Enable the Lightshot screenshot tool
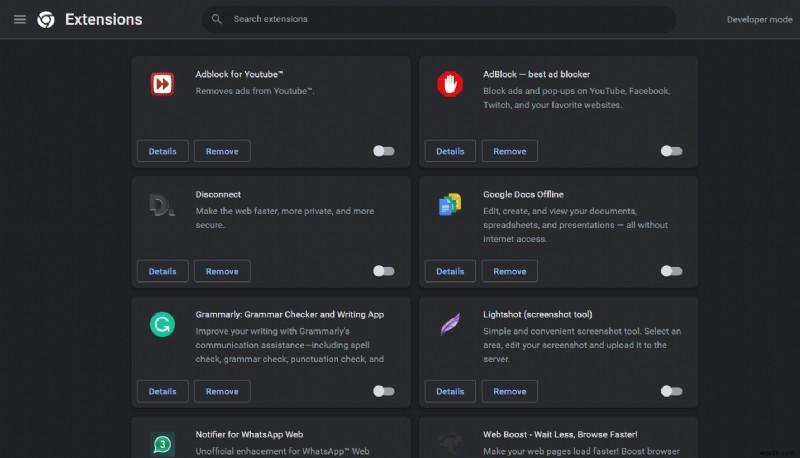800x458 pixels. (671, 391)
